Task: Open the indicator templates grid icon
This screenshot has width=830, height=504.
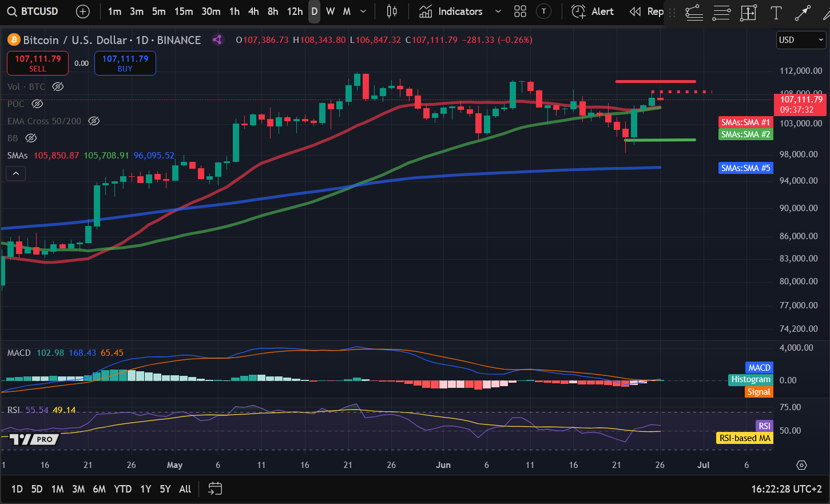Action: (x=520, y=11)
